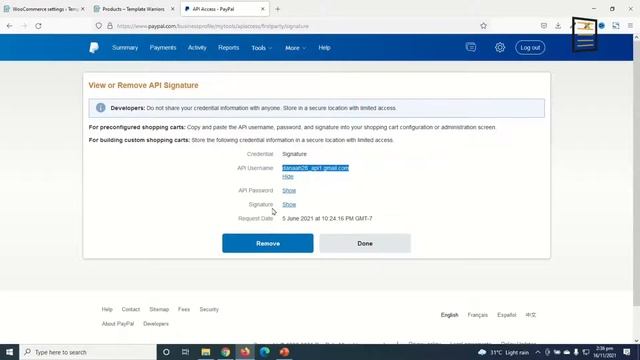The height and width of the screenshot is (360, 640).
Task: Show hidden system tray icons
Action: tap(538, 352)
